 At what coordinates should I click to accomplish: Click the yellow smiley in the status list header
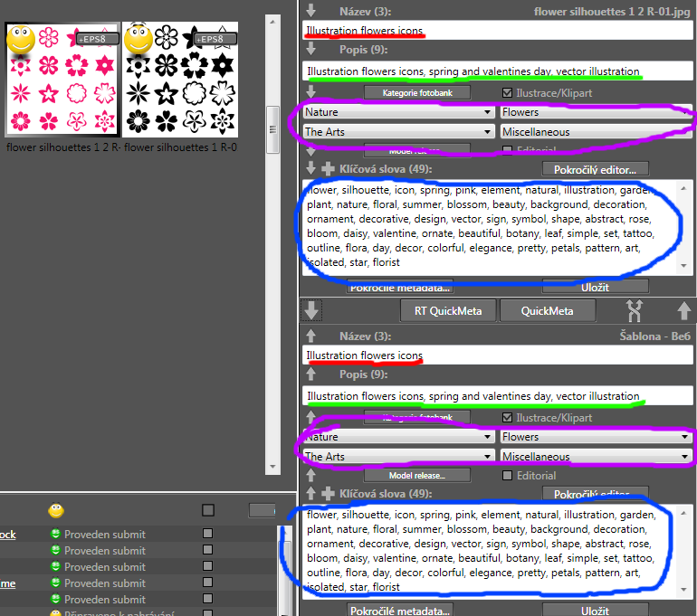point(56,510)
